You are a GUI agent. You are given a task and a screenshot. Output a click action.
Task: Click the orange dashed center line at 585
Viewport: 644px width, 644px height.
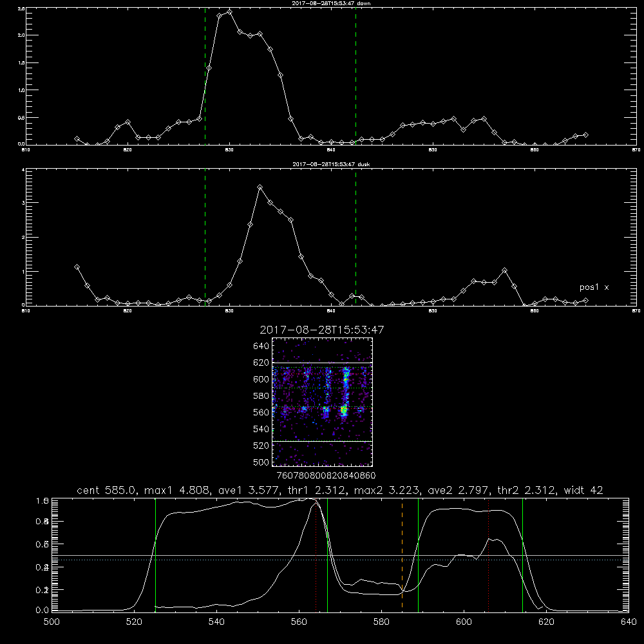[402, 555]
